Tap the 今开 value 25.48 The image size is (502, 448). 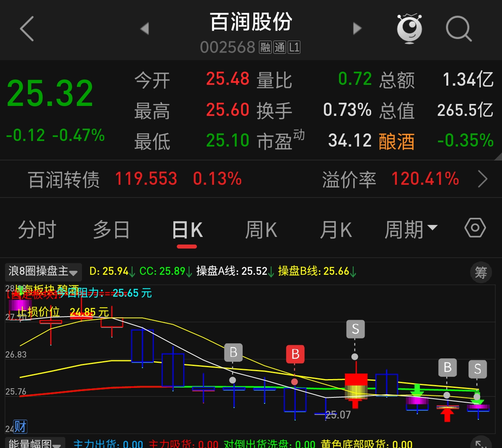(227, 79)
